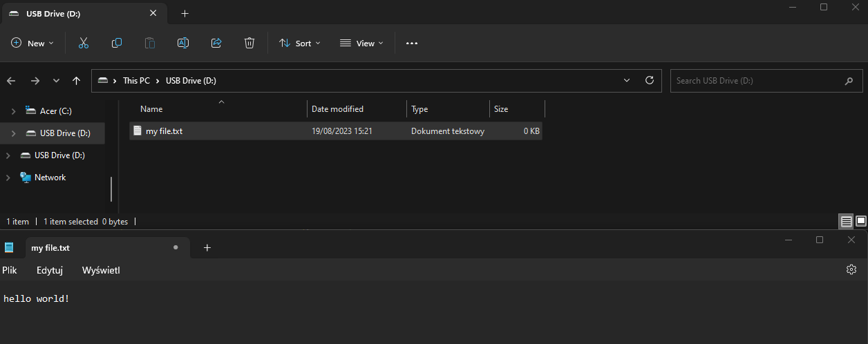
Task: Expand the Acer (C:) tree node
Action: coord(13,111)
